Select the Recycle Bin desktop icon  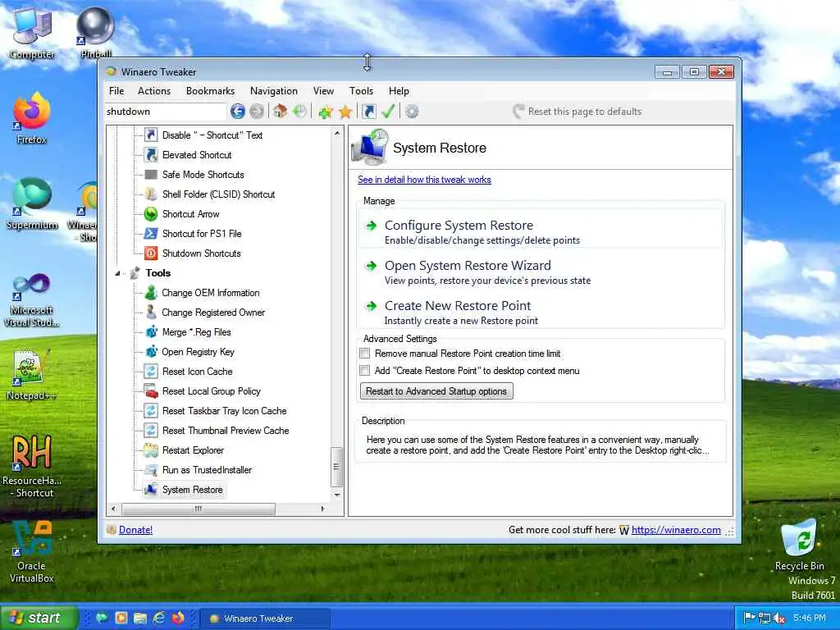(x=799, y=537)
